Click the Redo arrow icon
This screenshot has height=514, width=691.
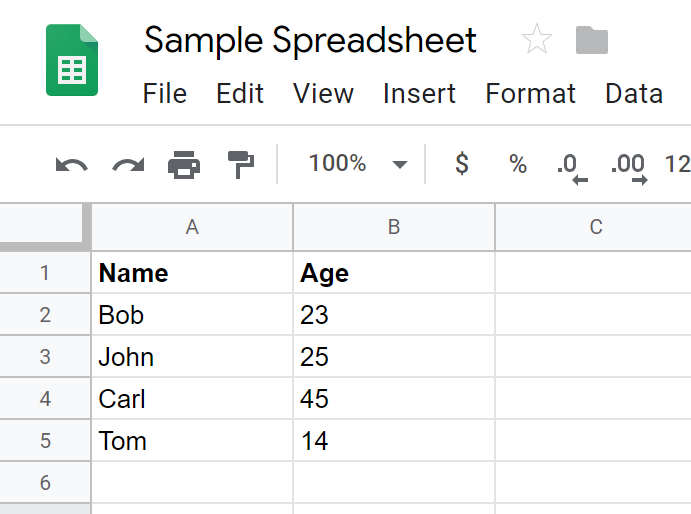pos(127,164)
